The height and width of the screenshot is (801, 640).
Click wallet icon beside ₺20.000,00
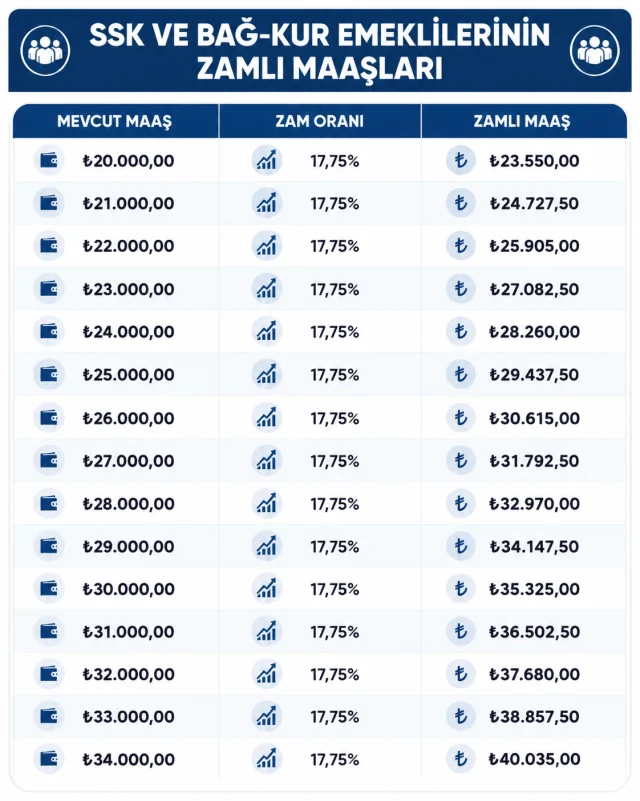[x=49, y=161]
